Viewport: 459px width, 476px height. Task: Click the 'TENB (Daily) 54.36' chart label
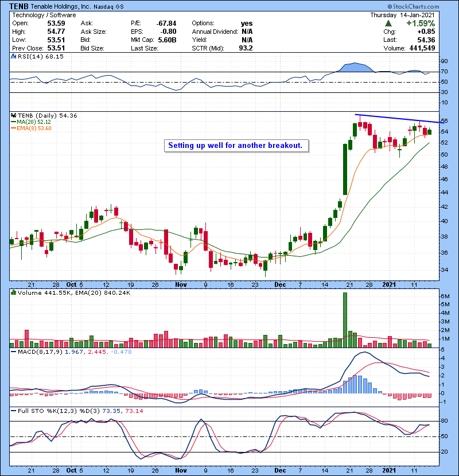click(x=48, y=115)
